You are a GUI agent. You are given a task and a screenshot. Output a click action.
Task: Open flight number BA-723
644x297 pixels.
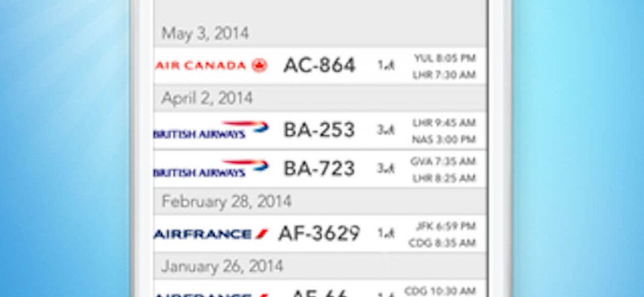coord(319,169)
